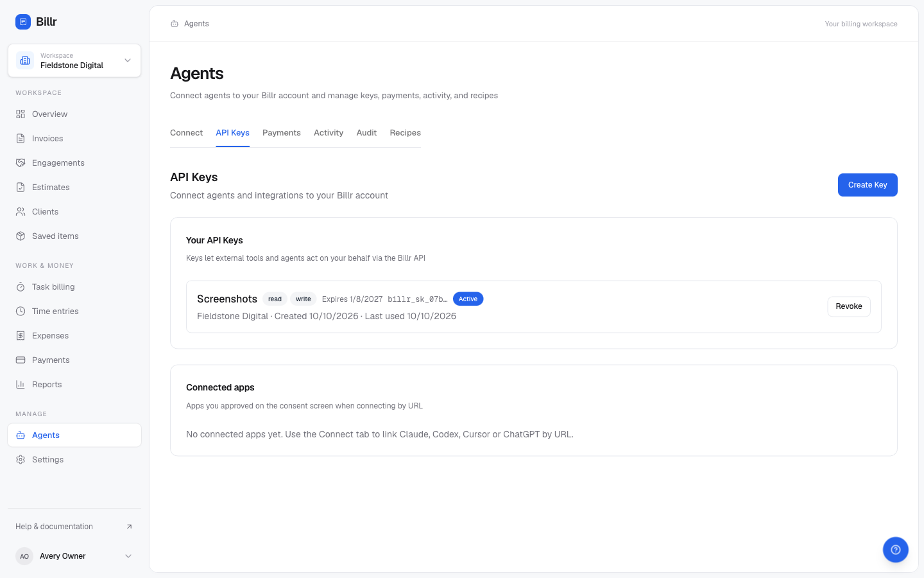924x578 pixels.
Task: Click the No connected apps yet message
Action: tap(380, 434)
